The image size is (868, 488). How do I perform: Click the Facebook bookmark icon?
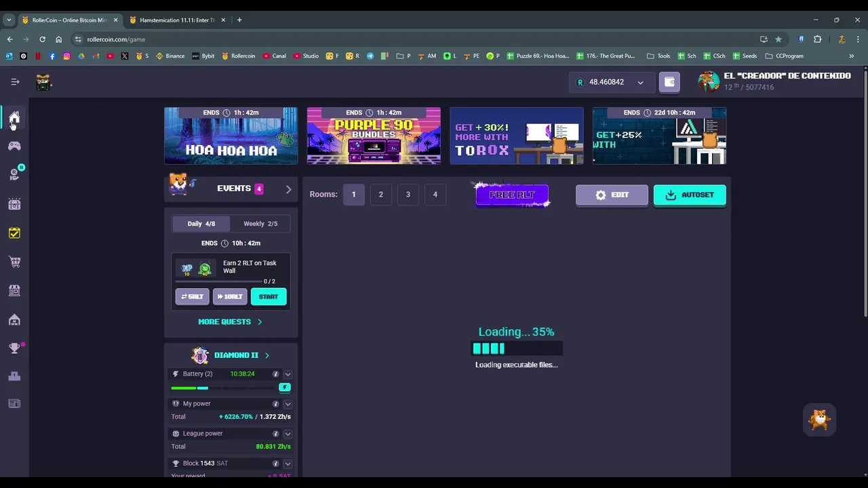[x=52, y=56]
